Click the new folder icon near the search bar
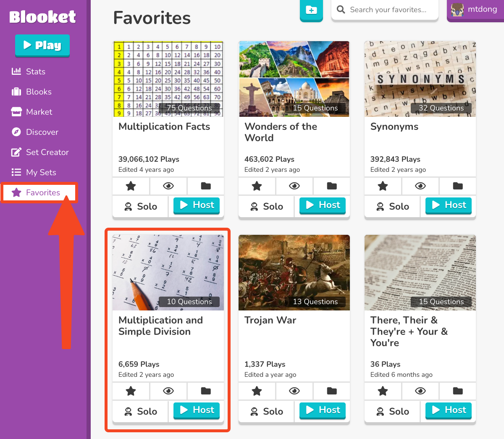This screenshot has height=439, width=504. (x=311, y=10)
